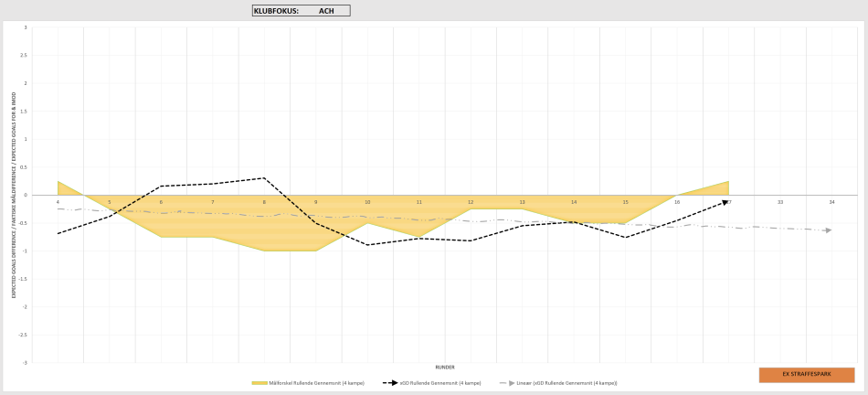Click the Målforskel Rullende Gennemsnit legend label
868x395 pixels.
317,383
